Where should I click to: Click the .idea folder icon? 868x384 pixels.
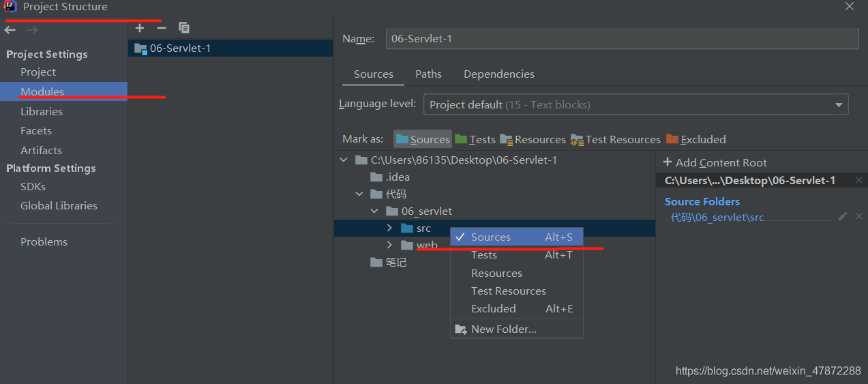click(376, 177)
